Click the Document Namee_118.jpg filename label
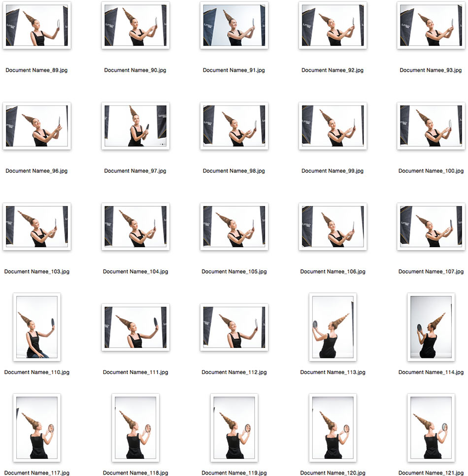The image size is (468, 476). [x=135, y=473]
